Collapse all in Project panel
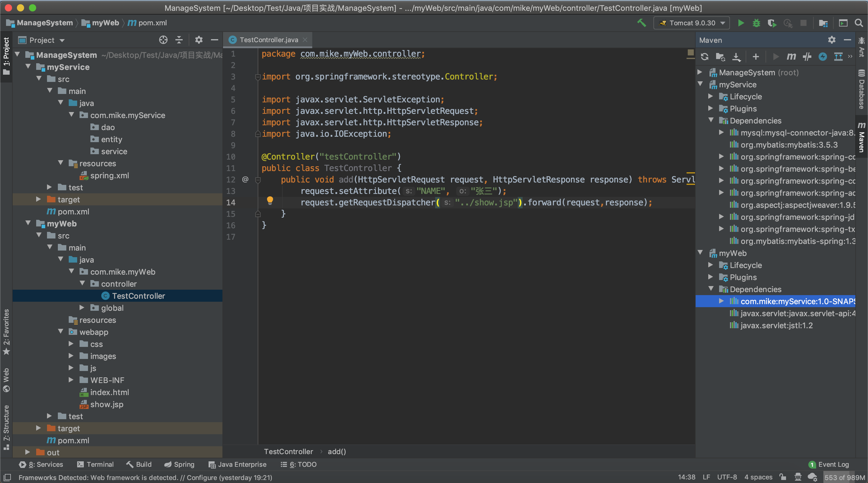The height and width of the screenshot is (483, 868). (x=179, y=40)
